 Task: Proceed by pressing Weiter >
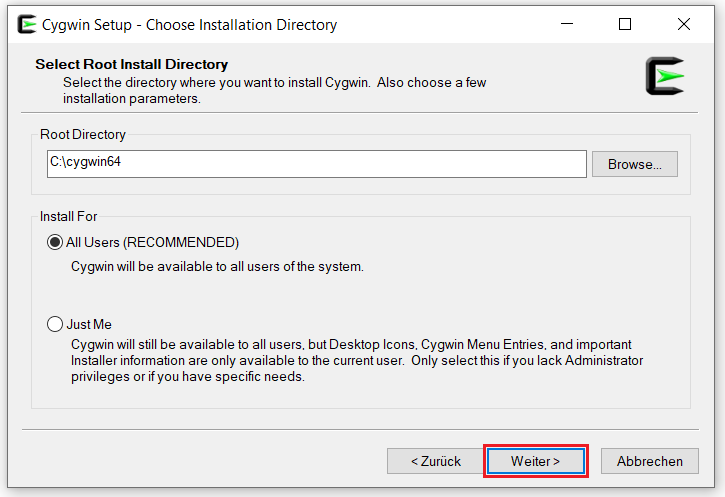pos(535,461)
